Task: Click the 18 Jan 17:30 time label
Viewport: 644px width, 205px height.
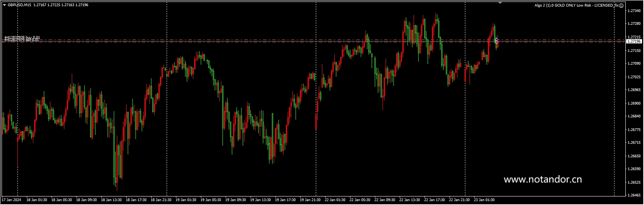Action: [x=136, y=200]
